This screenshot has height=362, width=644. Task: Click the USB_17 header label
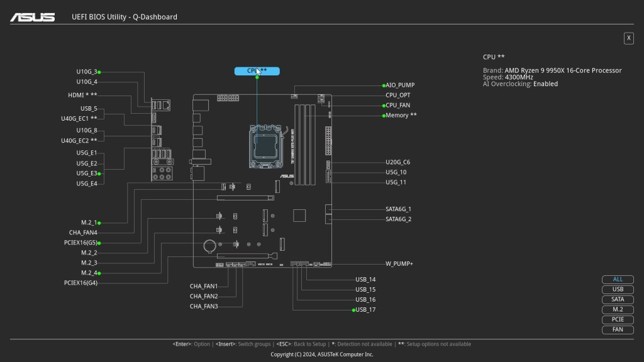[x=365, y=310]
